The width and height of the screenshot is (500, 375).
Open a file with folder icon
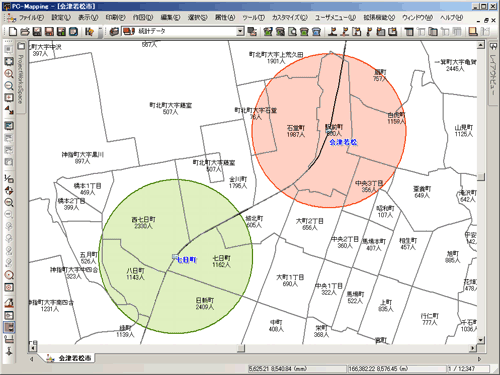[x=25, y=32]
